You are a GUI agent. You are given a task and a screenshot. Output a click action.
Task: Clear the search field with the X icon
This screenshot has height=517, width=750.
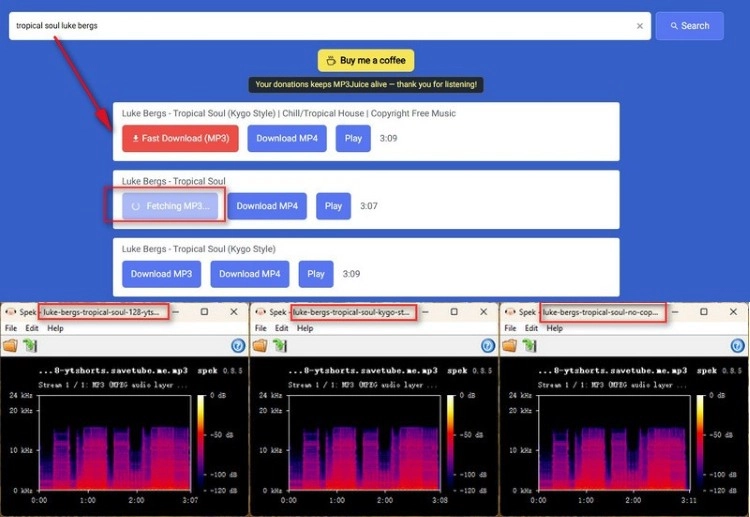click(640, 26)
